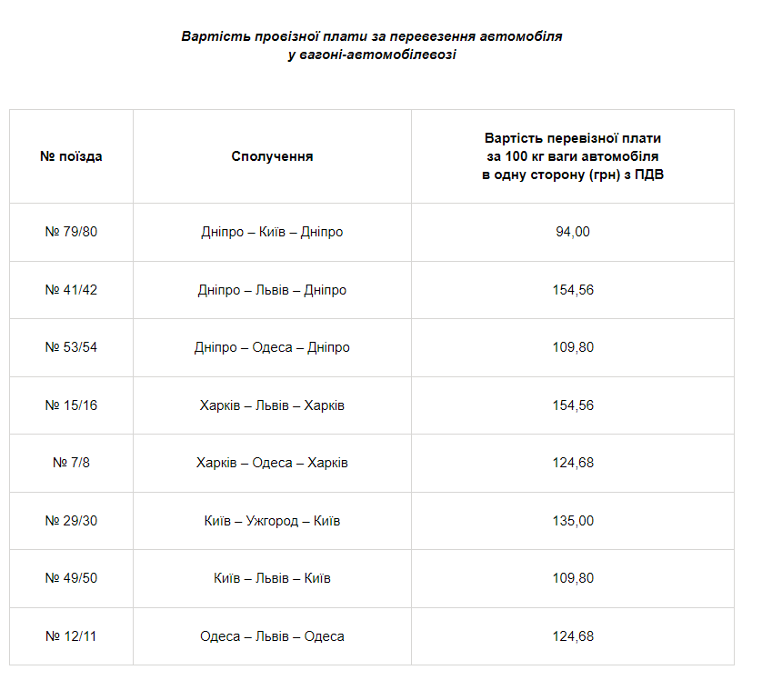This screenshot has width=772, height=700.
Task: Select train number № 7/8 cell
Action: (71, 463)
